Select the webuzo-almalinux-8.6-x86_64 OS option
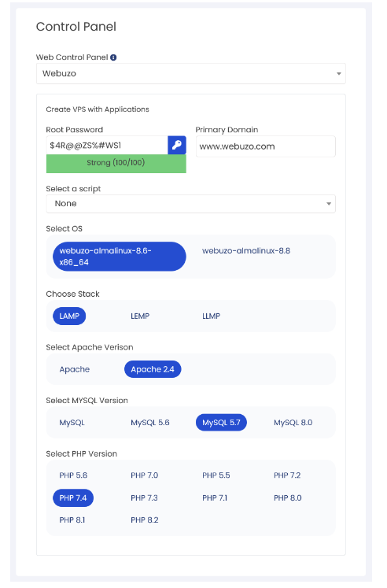Image resolution: width=387 pixels, height=588 pixels. point(119,257)
